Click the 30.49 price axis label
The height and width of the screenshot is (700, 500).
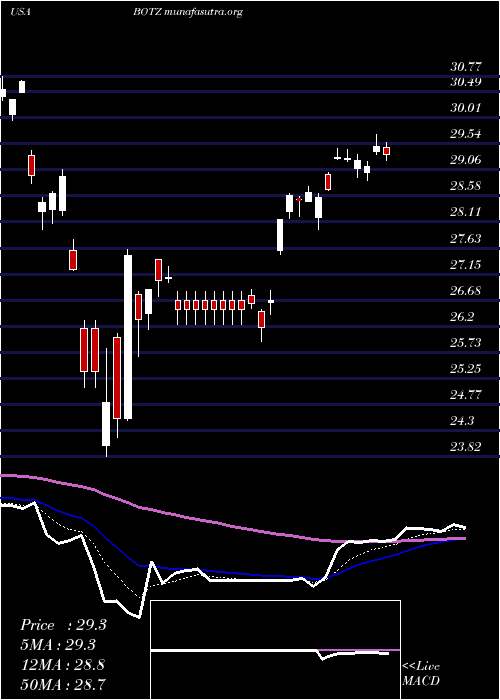466,82
